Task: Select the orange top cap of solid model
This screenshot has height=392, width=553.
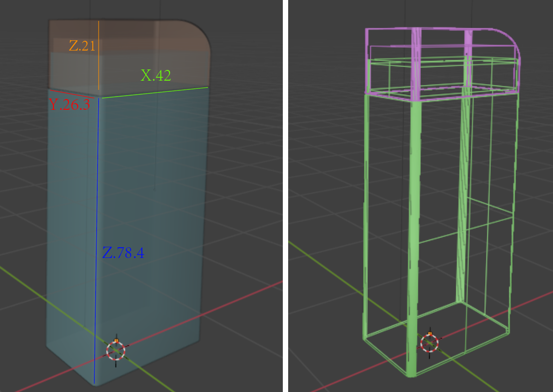Action: 146,53
